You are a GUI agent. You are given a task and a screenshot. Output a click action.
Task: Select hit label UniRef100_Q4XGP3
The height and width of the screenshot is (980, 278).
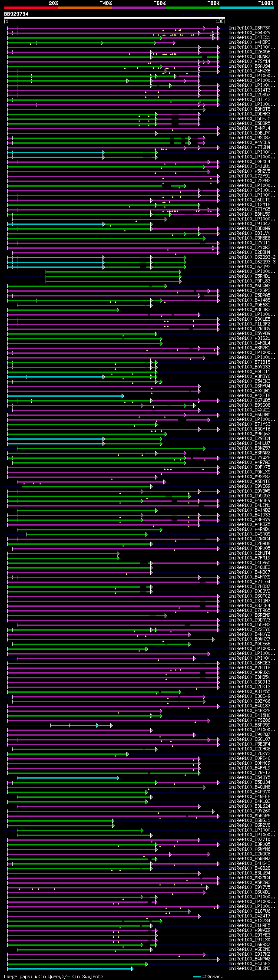[x=249, y=290]
